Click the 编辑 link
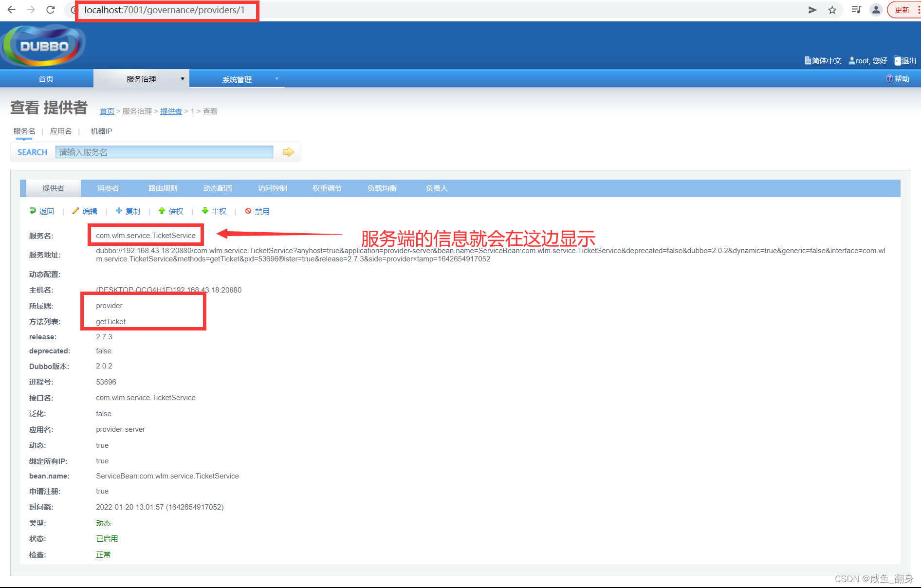Viewport: 921px width, 588px height. tap(90, 211)
